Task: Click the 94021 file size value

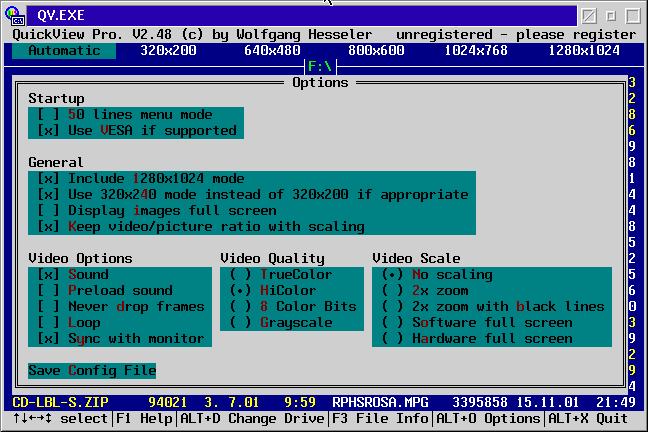Action: coord(167,402)
